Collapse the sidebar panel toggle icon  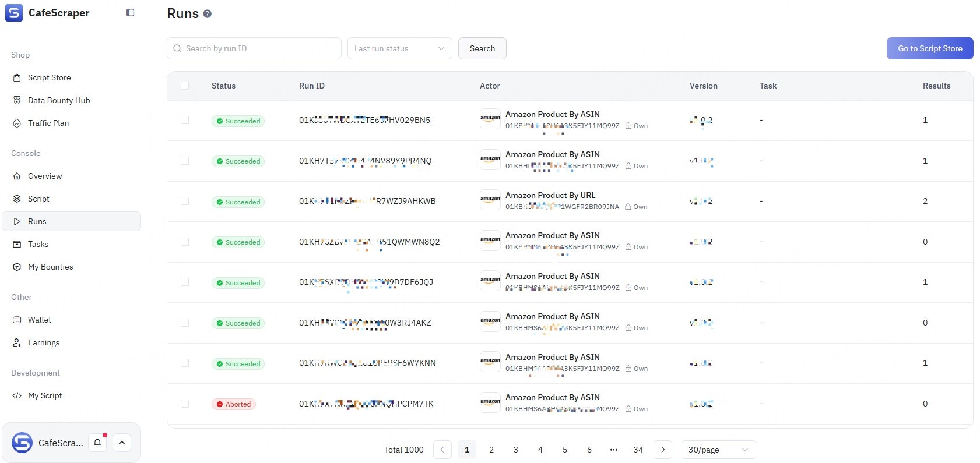tap(130, 13)
